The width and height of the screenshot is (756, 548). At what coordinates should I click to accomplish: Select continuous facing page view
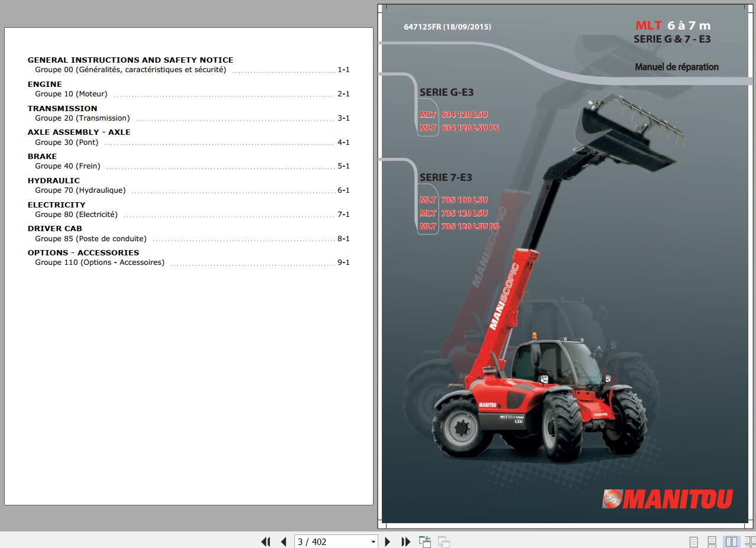[749, 541]
